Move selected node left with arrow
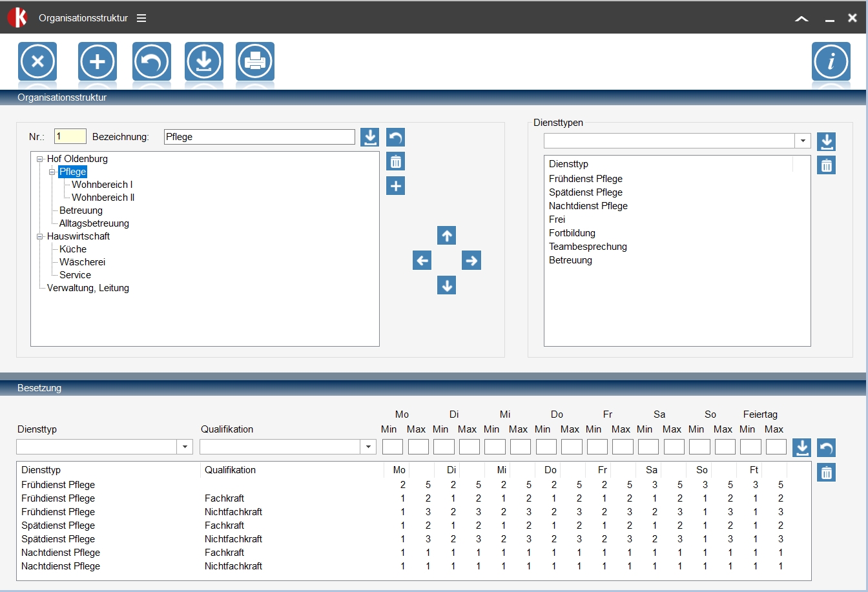Image resolution: width=868 pixels, height=592 pixels. [422, 260]
